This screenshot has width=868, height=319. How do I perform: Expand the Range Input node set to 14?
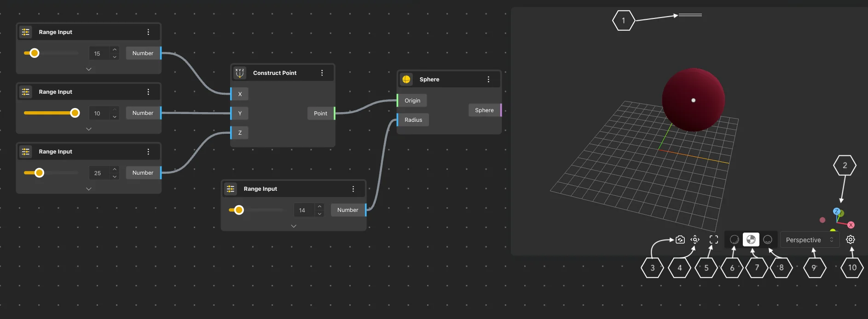294,226
